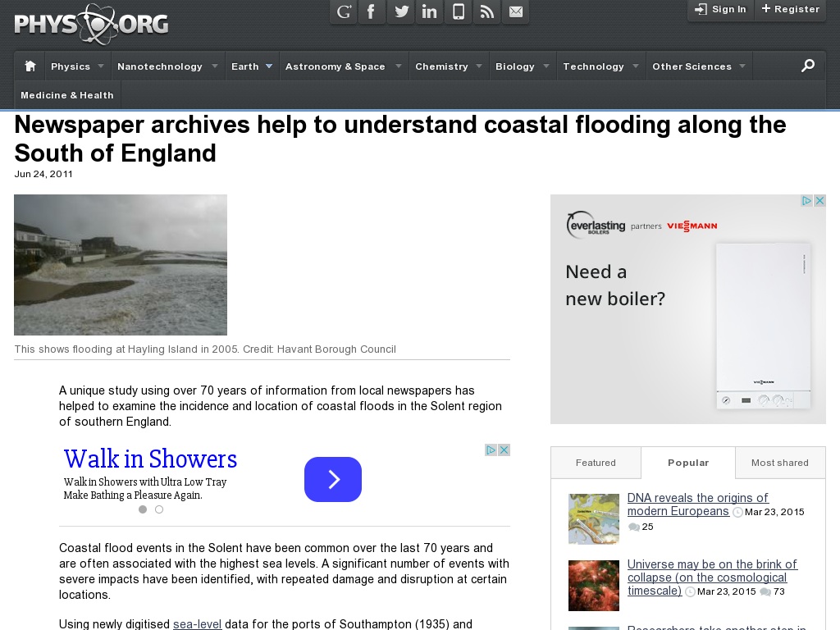Open the sea-level article link

click(x=197, y=624)
